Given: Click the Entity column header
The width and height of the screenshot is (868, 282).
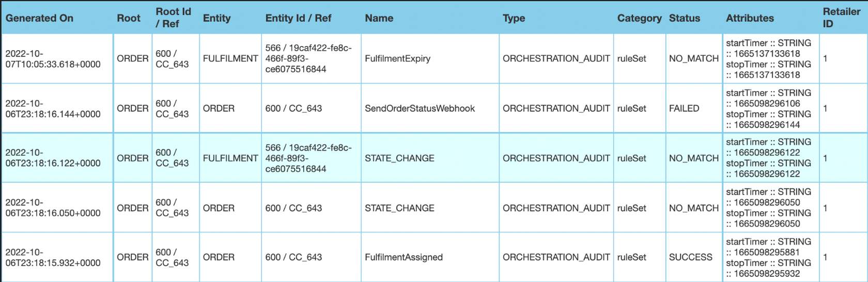Looking at the screenshot, I should coord(216,18).
